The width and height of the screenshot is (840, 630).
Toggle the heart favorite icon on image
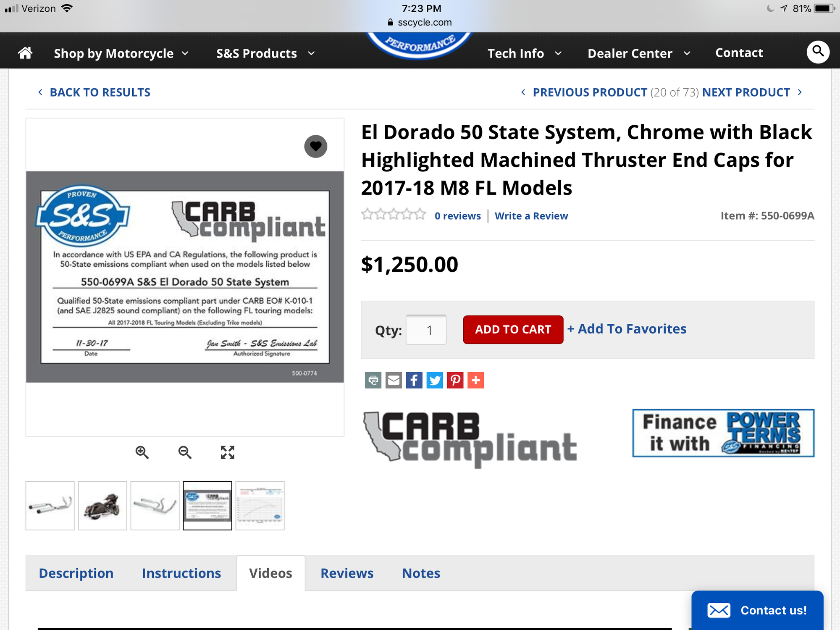(315, 146)
